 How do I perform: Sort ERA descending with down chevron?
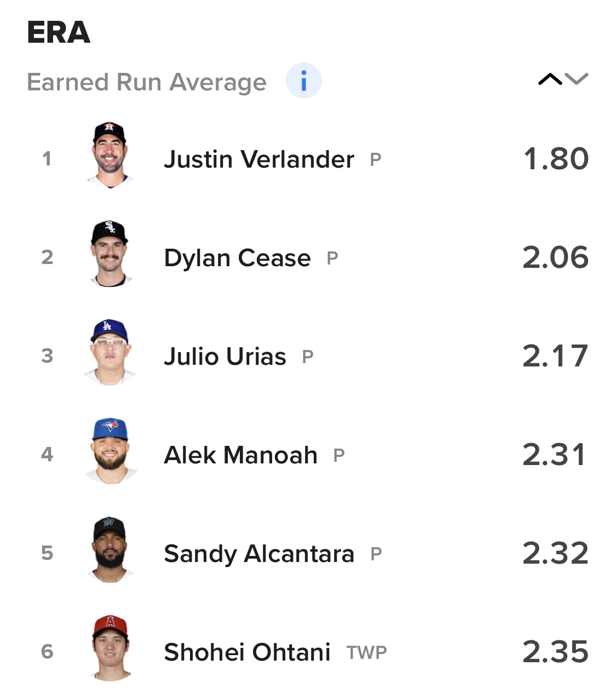click(577, 80)
